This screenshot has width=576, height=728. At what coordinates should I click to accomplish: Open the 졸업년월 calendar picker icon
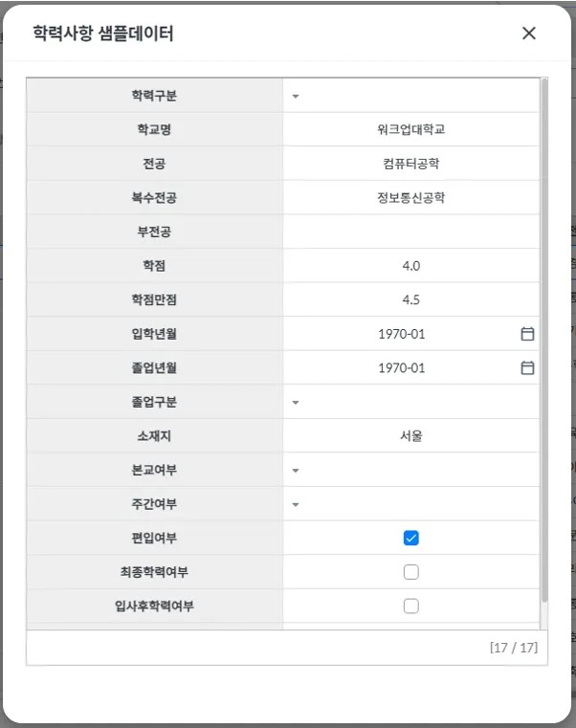527,367
